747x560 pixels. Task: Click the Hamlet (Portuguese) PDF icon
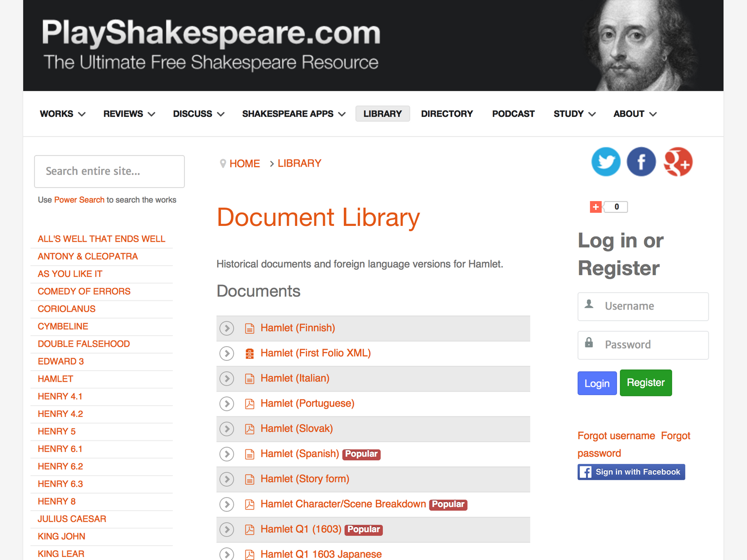click(250, 404)
